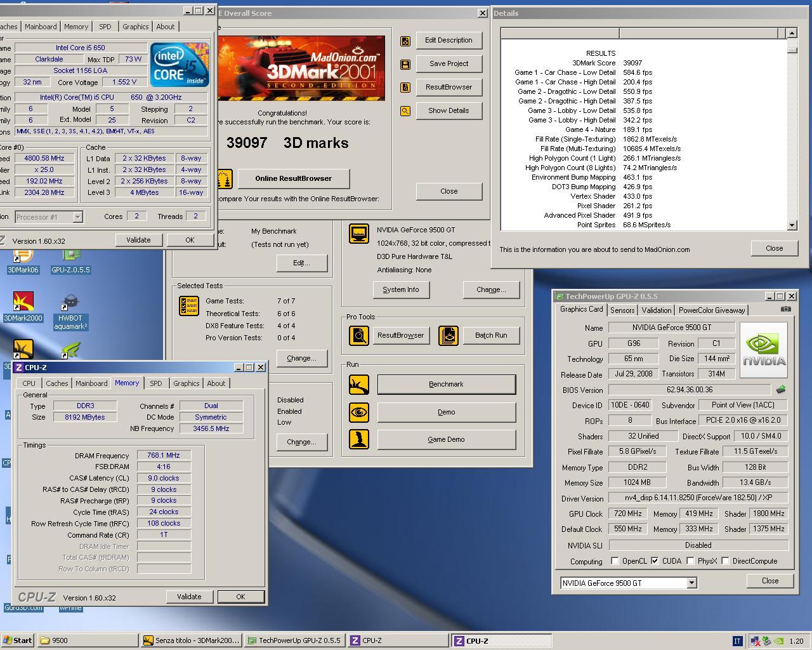Toggle the CUDA checkbox in GPU-Z
Image resolution: width=812 pixels, height=650 pixels.
(655, 561)
